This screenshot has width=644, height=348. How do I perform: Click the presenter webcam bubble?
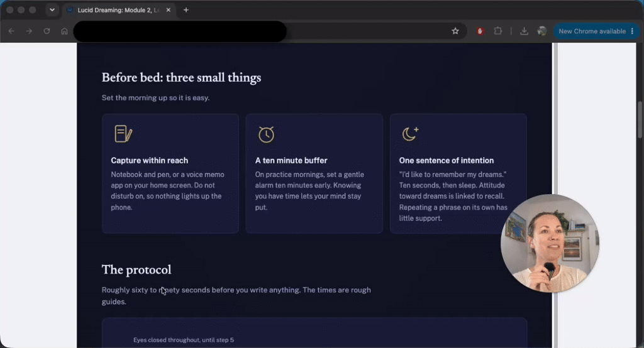(x=550, y=243)
